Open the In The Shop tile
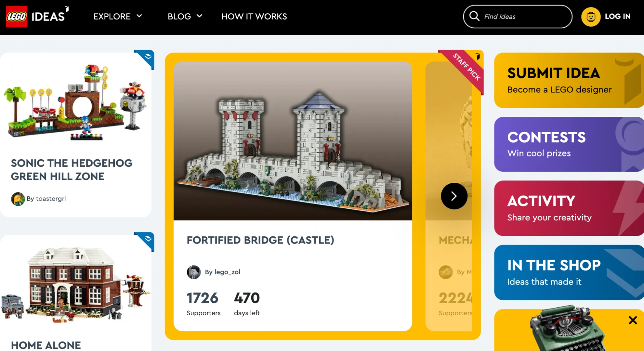This screenshot has height=351, width=644. coord(569,272)
